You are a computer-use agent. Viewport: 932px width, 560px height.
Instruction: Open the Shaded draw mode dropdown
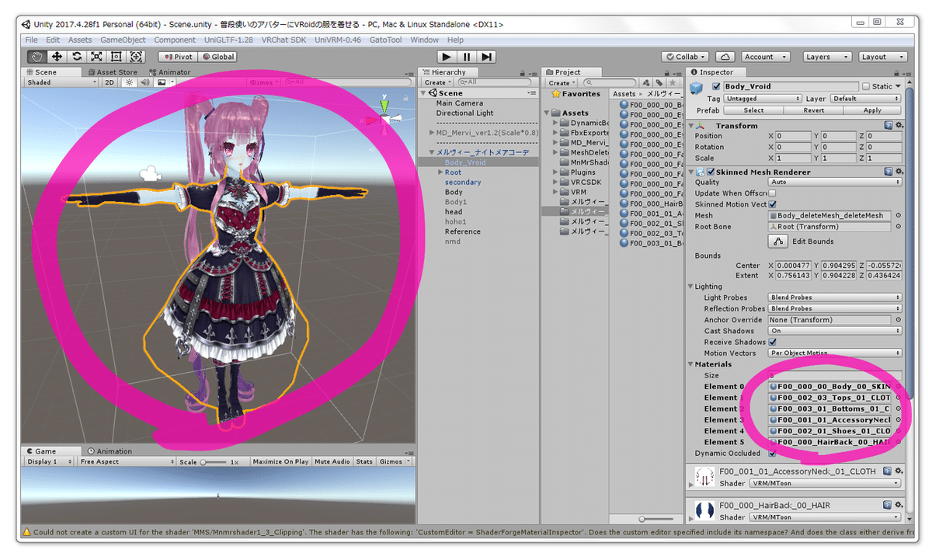(x=61, y=82)
